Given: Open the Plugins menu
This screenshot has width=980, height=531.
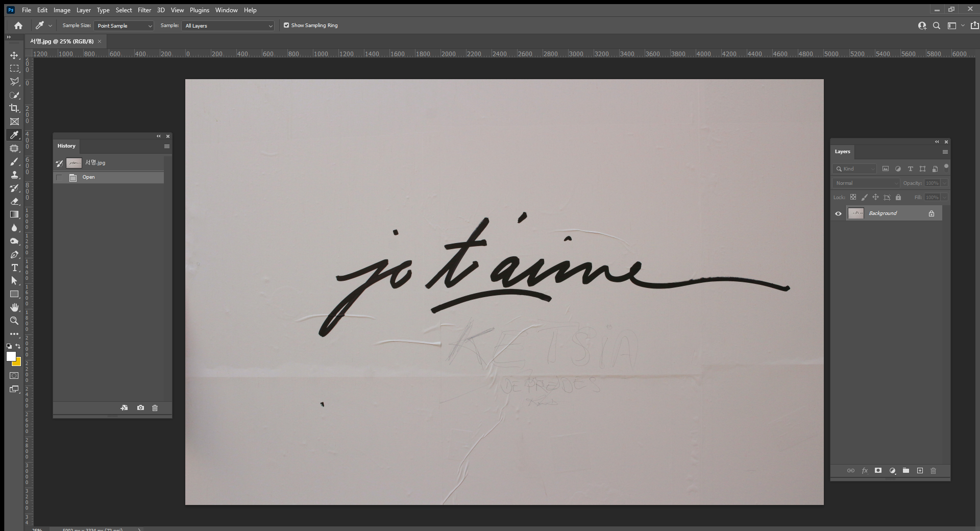Looking at the screenshot, I should [x=200, y=10].
